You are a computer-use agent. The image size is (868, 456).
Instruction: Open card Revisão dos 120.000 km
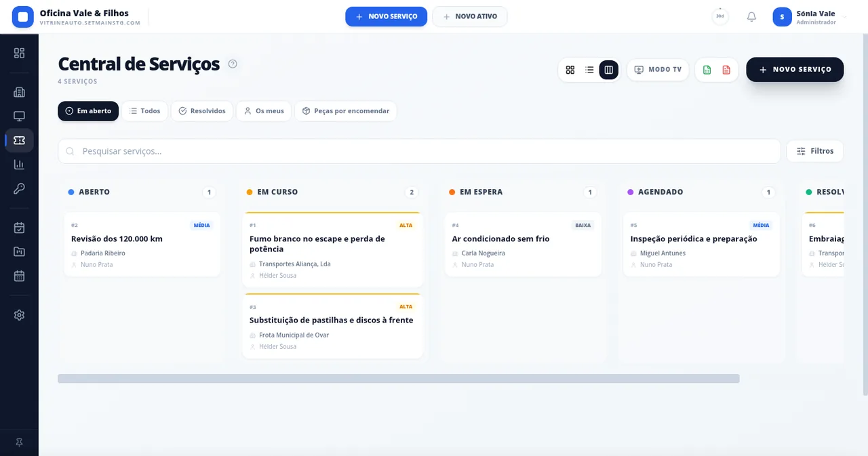142,245
